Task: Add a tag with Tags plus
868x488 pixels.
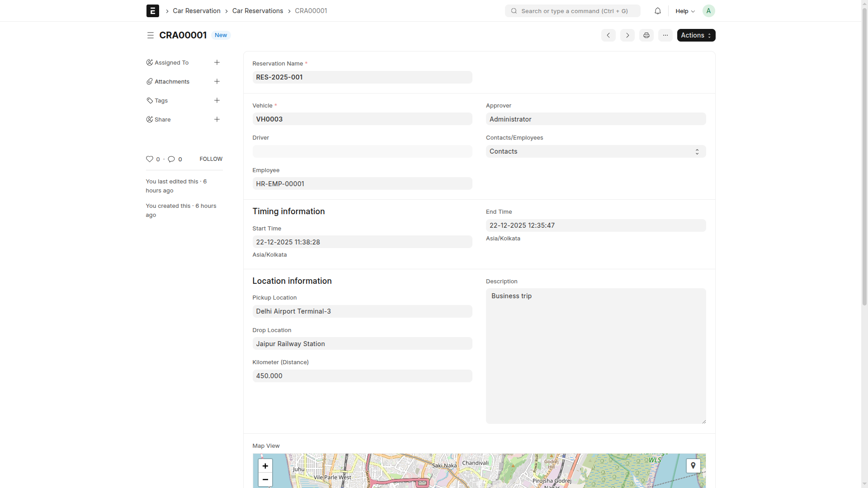Action: click(x=217, y=100)
